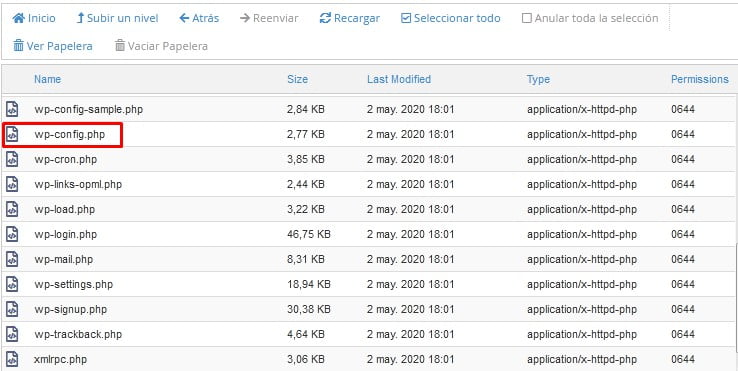Screen dimensions: 738x371
Task: Click Vaciar Papelera
Action: tap(161, 46)
